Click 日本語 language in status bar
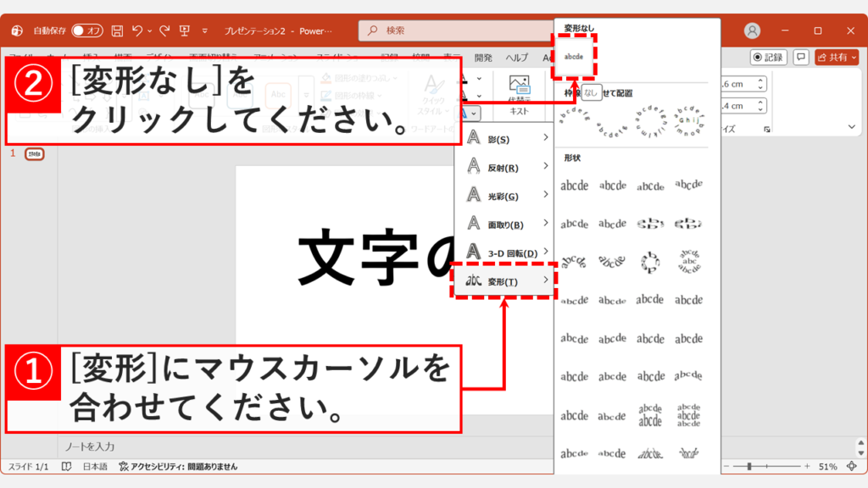The width and height of the screenshot is (868, 488). click(96, 465)
